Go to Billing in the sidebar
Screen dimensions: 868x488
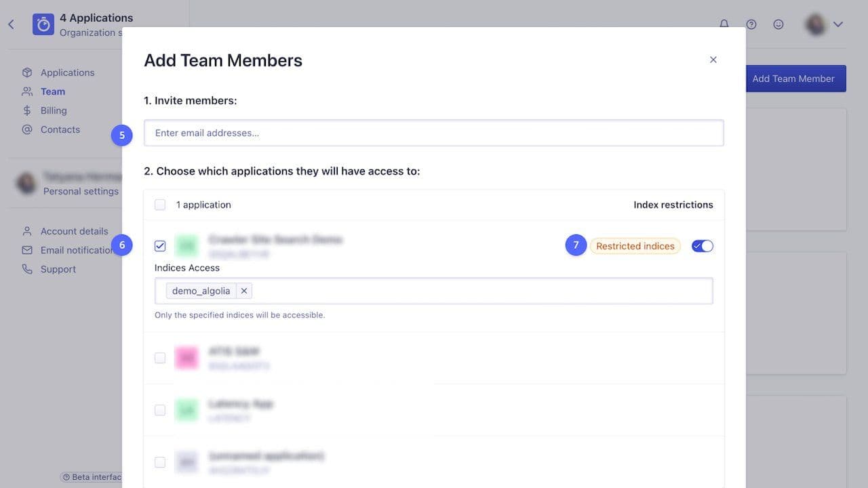click(54, 110)
